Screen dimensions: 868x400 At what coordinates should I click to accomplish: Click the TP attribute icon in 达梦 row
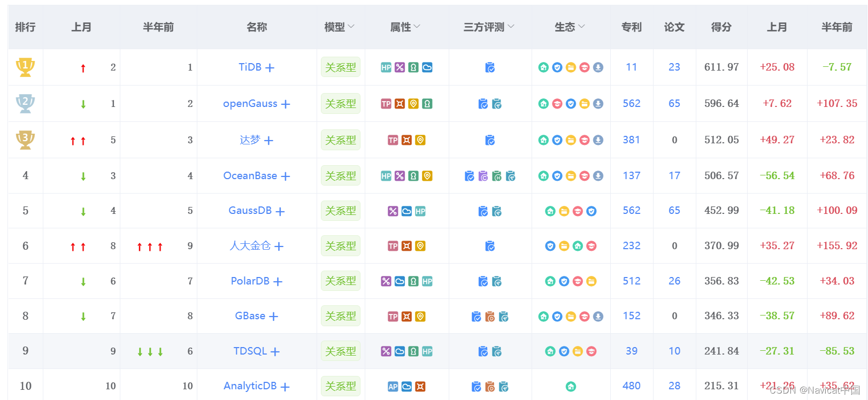coord(393,140)
